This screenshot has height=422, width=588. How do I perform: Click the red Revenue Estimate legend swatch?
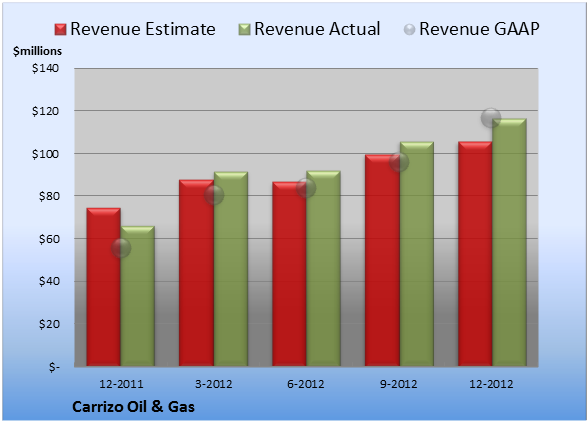(60, 30)
